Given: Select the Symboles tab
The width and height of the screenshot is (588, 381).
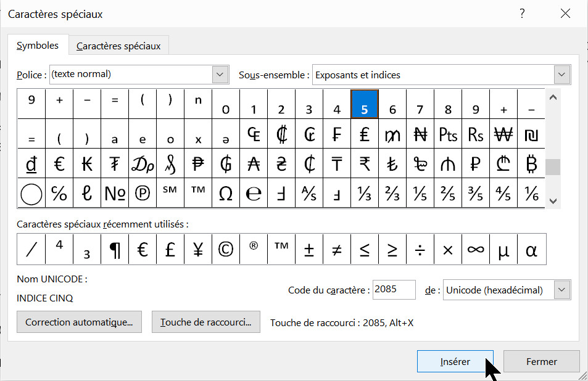Looking at the screenshot, I should [38, 46].
